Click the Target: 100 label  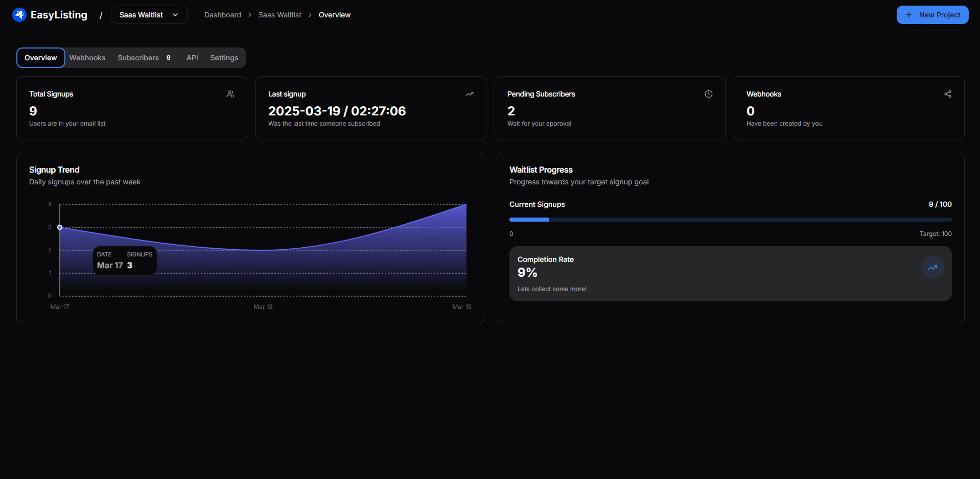(x=936, y=234)
